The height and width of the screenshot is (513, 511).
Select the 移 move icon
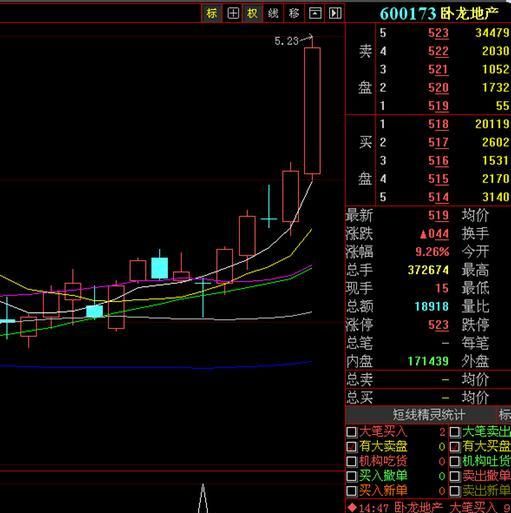(294, 13)
